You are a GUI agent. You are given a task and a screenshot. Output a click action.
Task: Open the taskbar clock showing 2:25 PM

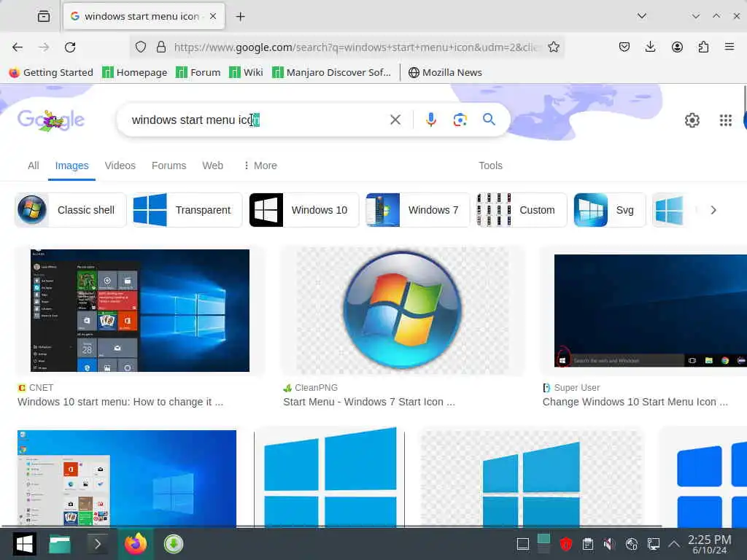[709, 544]
